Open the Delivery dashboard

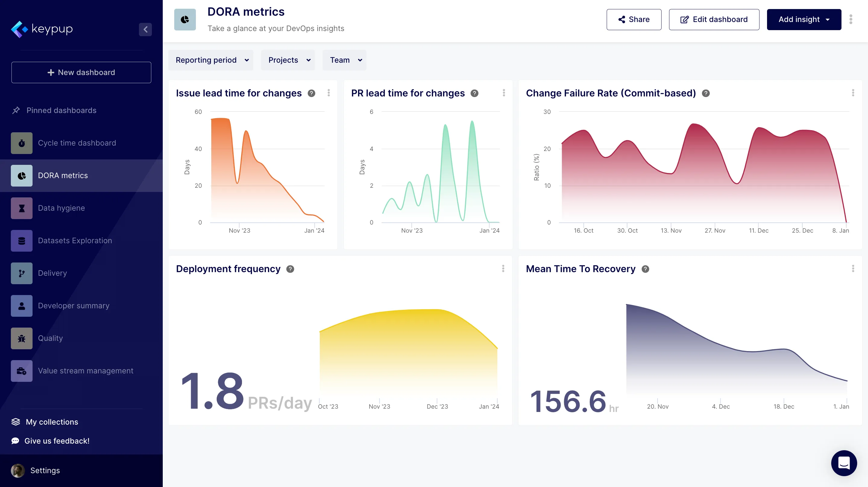[x=52, y=273]
